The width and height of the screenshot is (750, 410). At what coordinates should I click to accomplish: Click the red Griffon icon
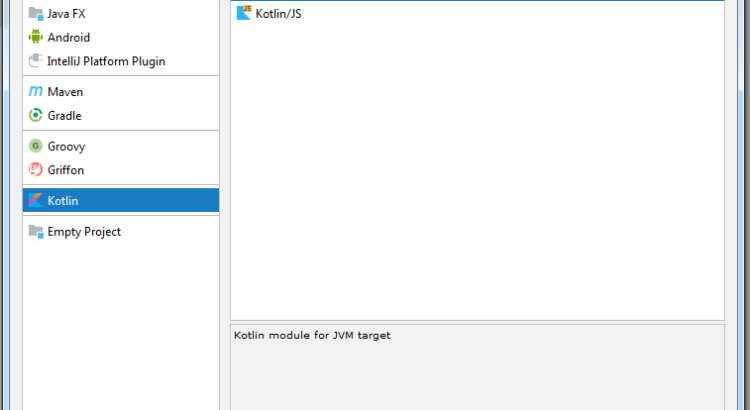(36, 170)
